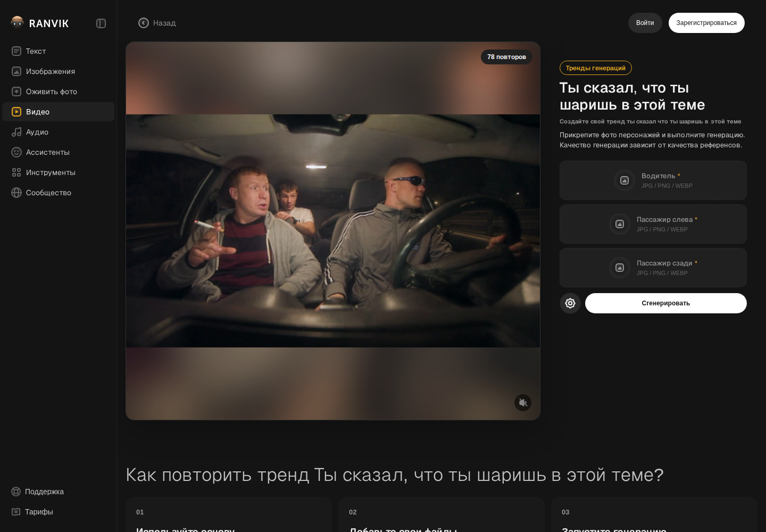Open generation settings gear icon
This screenshot has width=766, height=532.
(570, 303)
